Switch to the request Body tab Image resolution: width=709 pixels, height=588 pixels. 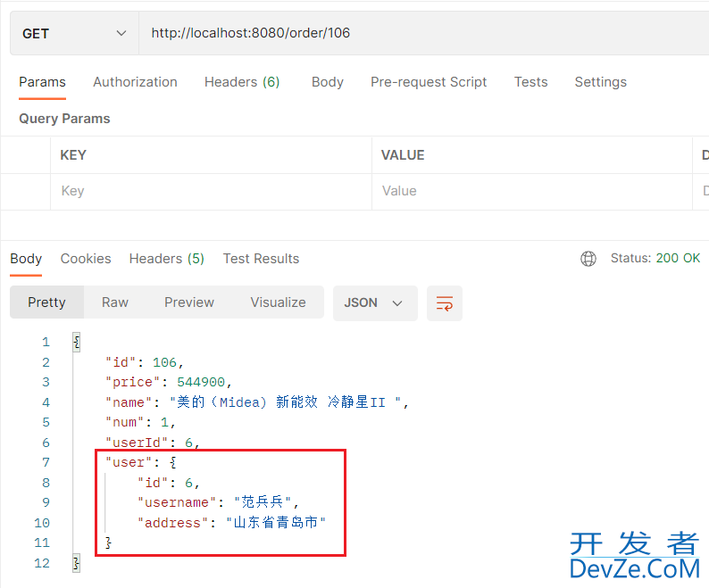(328, 82)
